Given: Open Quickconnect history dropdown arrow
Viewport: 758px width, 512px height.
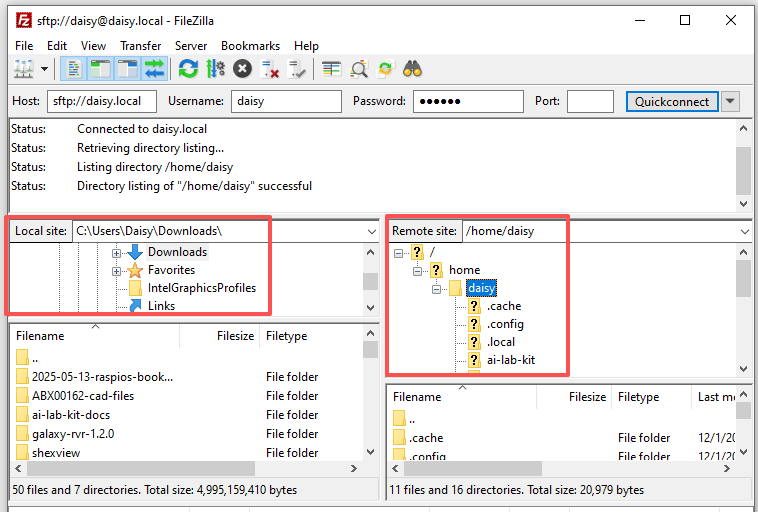Looking at the screenshot, I should point(730,102).
